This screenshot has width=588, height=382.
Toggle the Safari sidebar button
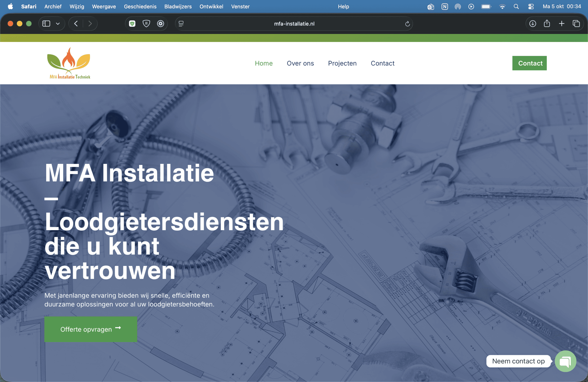(x=46, y=24)
